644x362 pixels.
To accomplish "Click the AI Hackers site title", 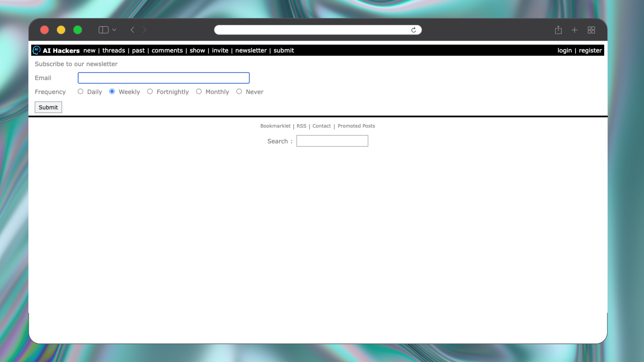I will tap(61, 51).
